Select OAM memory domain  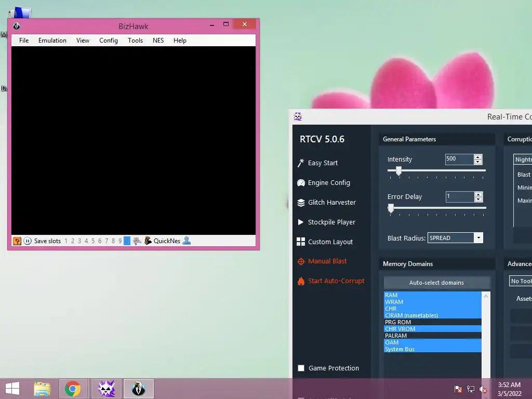[433, 343]
